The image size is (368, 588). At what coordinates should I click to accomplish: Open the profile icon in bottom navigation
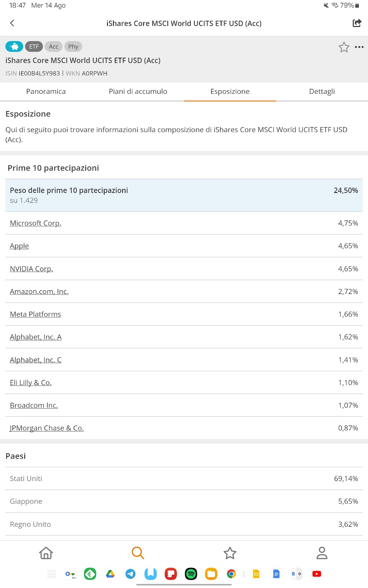(322, 553)
